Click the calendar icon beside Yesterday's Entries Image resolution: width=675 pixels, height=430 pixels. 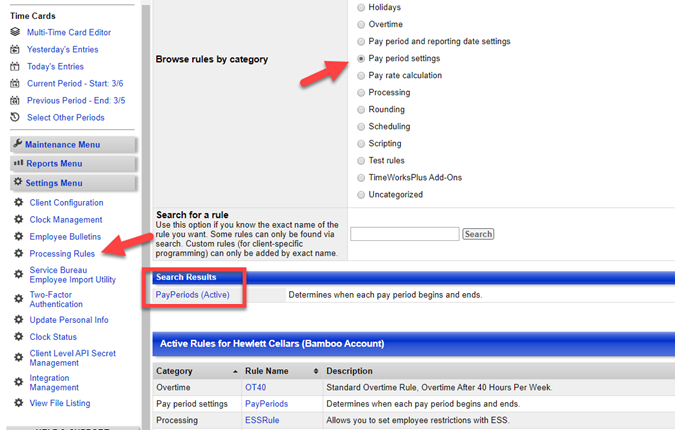tap(15, 49)
